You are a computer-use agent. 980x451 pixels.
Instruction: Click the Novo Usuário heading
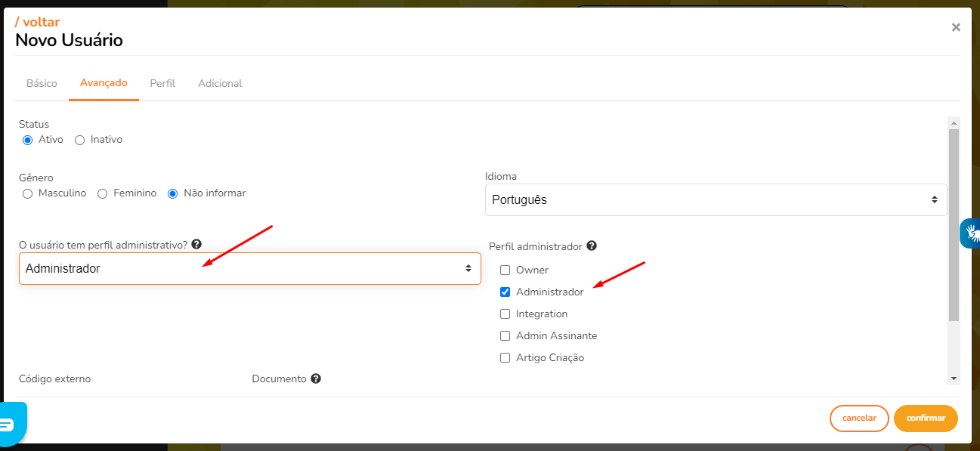click(x=69, y=41)
